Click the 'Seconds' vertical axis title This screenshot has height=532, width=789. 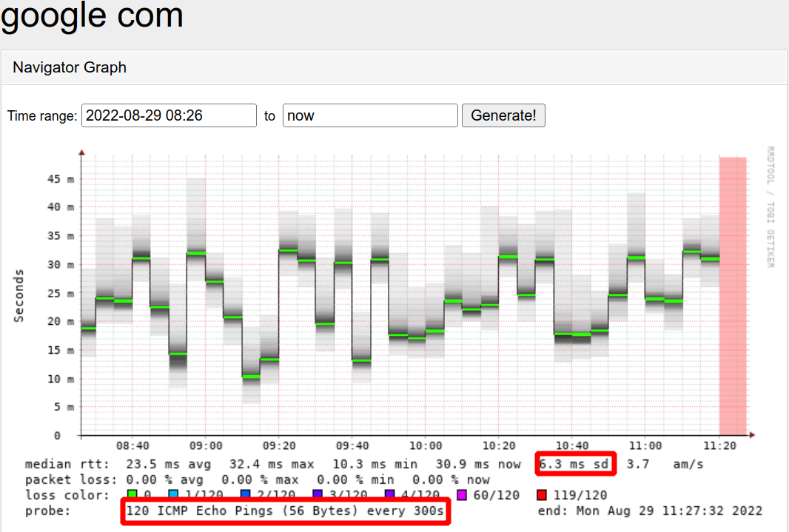pyautogui.click(x=19, y=296)
